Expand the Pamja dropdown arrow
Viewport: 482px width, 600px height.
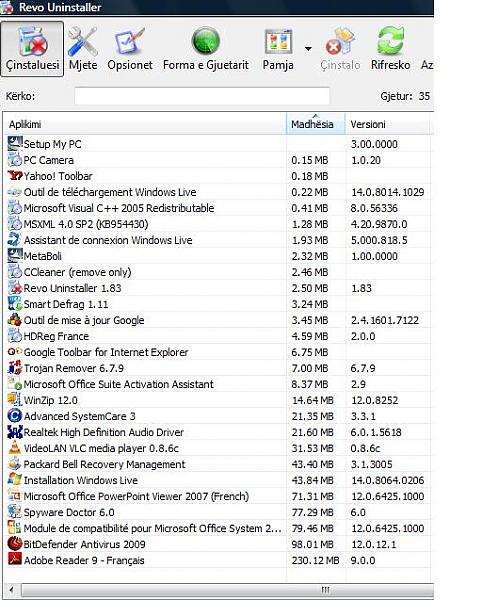click(308, 49)
